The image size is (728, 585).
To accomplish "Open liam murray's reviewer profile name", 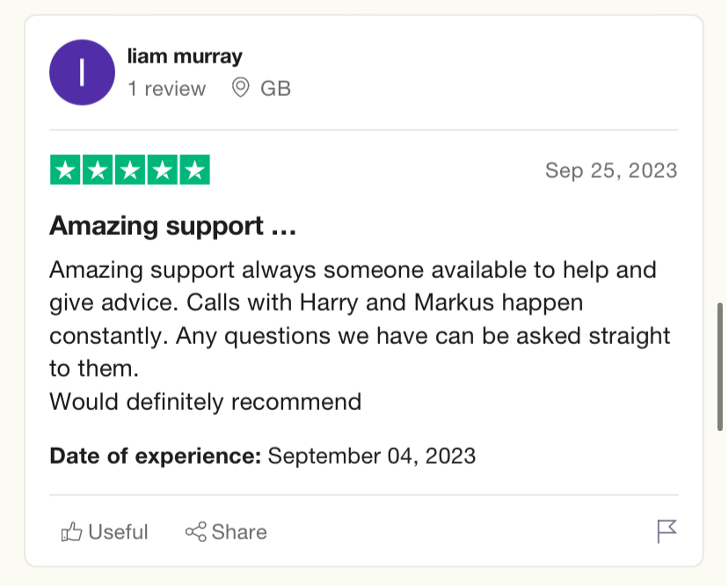I will click(x=185, y=56).
